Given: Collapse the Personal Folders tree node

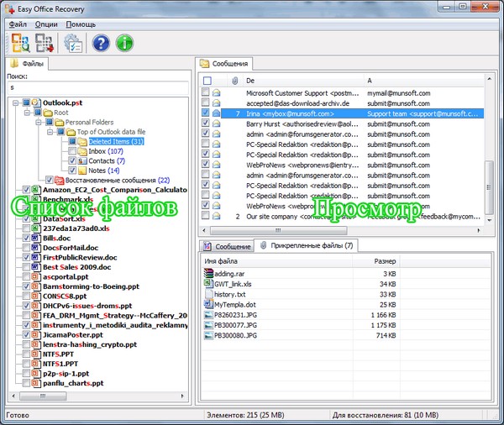Looking at the screenshot, I should tap(39, 122).
